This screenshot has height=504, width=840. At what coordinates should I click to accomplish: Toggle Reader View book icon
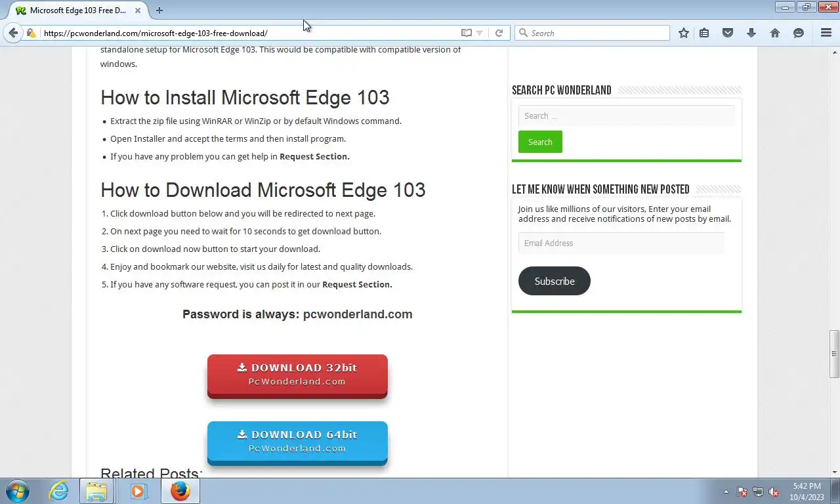click(467, 33)
